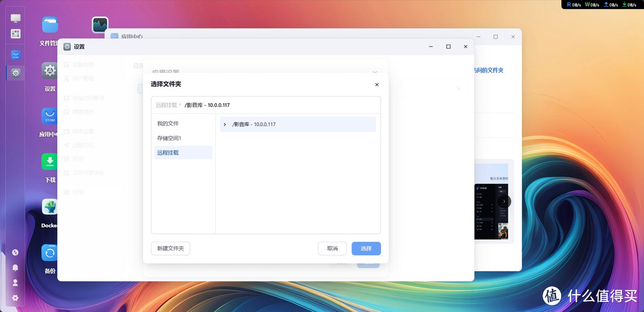This screenshot has height=312, width=644.
Task: Minimize the 设置 window
Action: click(431, 47)
